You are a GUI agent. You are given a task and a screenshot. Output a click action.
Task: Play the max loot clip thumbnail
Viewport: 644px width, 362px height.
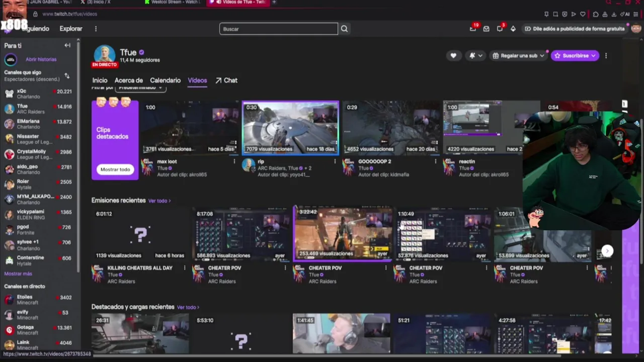(x=190, y=128)
